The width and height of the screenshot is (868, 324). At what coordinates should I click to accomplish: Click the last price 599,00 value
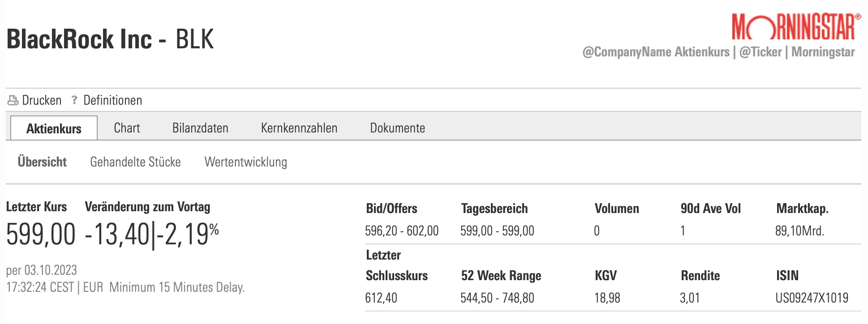pyautogui.click(x=41, y=234)
